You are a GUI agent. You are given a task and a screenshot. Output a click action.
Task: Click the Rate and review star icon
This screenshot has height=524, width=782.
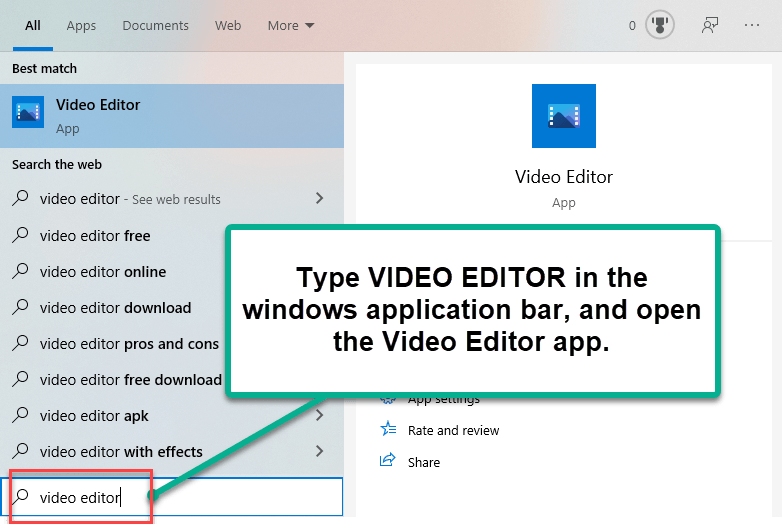pyautogui.click(x=388, y=429)
